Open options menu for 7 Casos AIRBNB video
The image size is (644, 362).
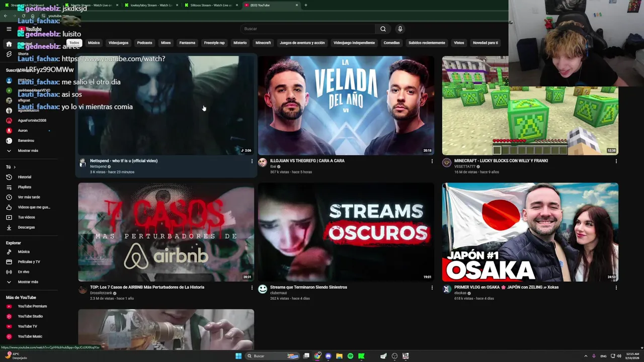click(252, 288)
